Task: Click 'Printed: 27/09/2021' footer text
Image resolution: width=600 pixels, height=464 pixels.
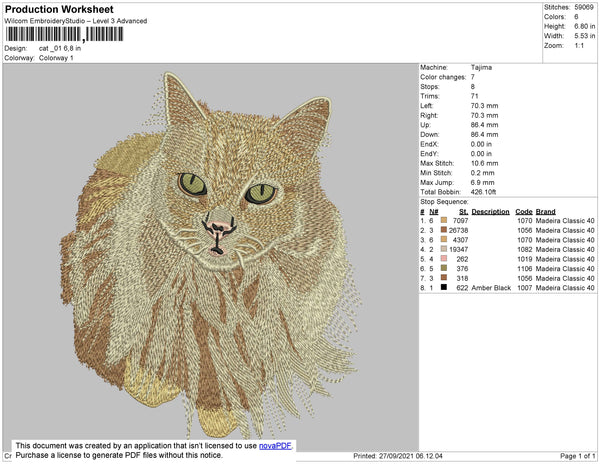Action: coord(398,456)
